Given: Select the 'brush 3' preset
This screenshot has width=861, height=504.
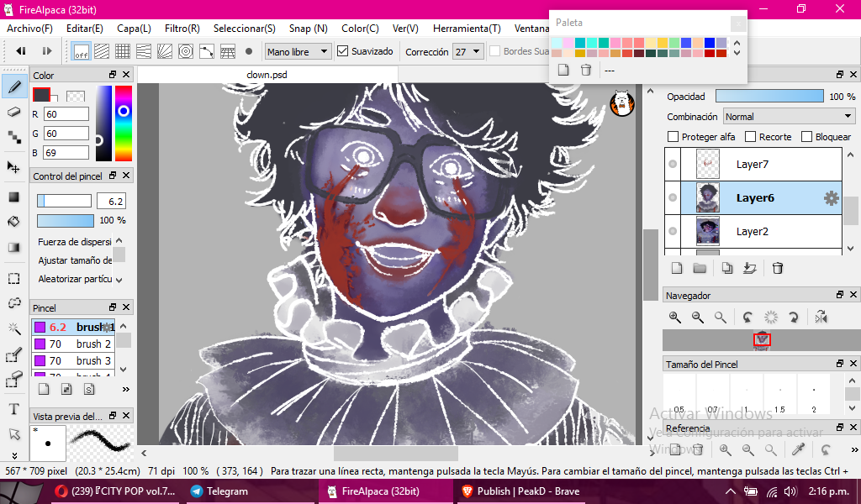Looking at the screenshot, I should coord(74,361).
